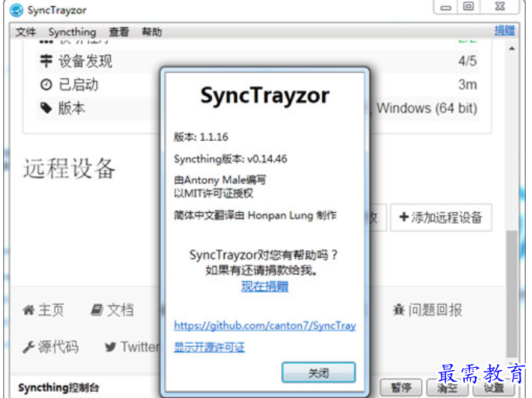Open the 问题回报 bug report link

427,310
